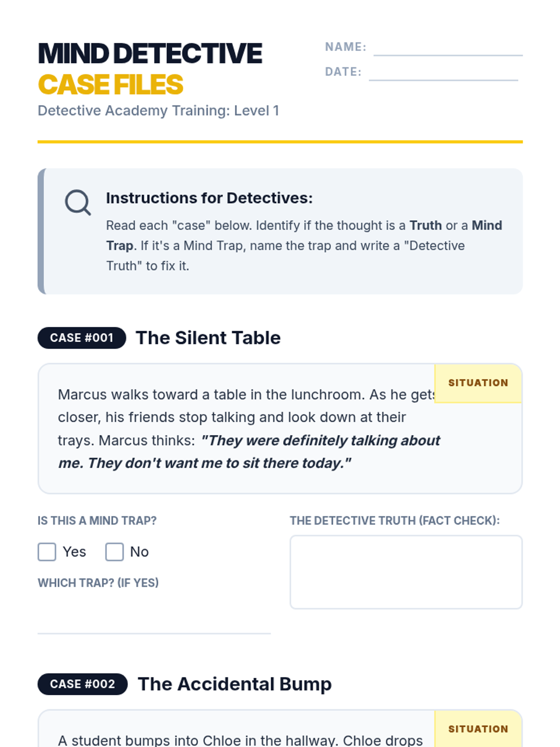Click the CASE #002 badge
This screenshot has height=747, width=560.
[83, 684]
